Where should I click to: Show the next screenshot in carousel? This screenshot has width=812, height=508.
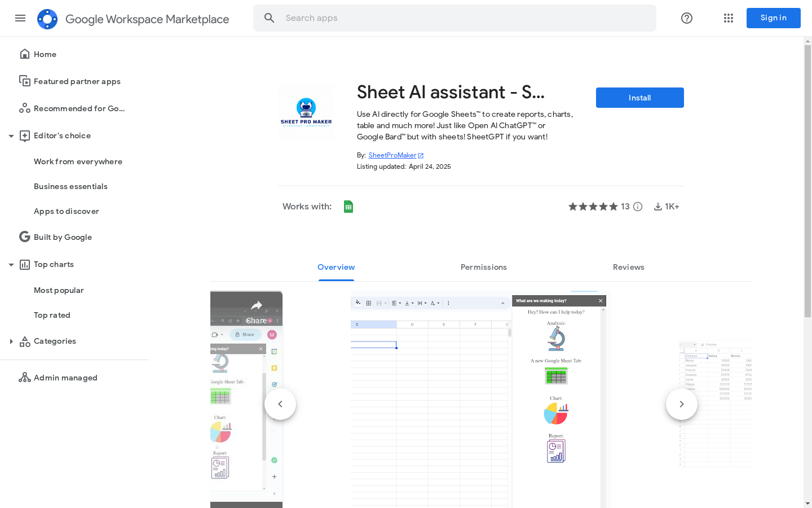[682, 404]
